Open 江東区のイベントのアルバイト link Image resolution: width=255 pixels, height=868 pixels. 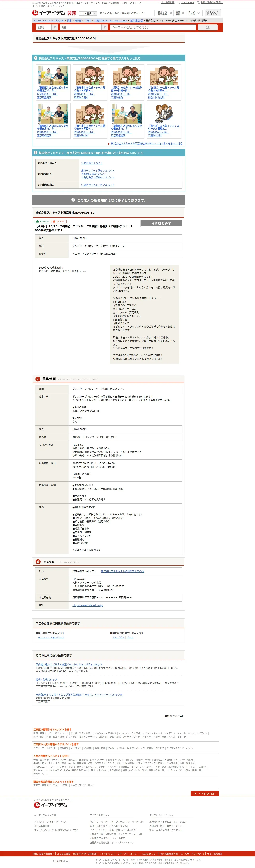pyautogui.click(x=98, y=185)
